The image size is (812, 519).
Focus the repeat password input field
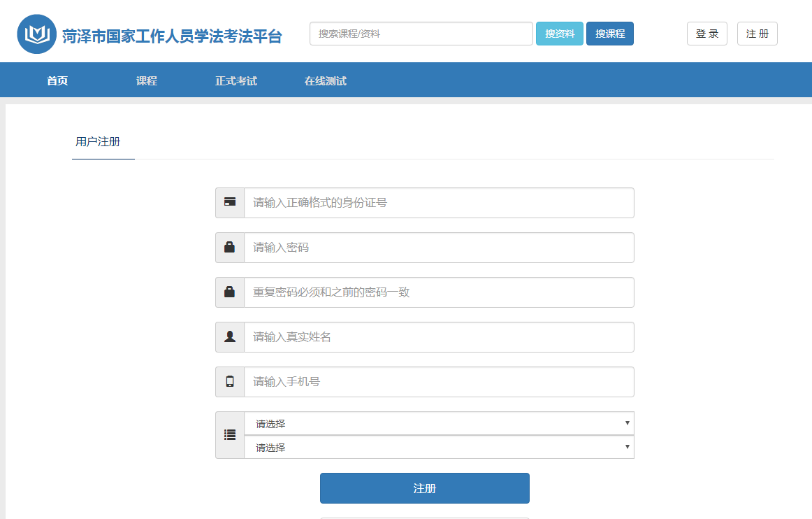pyautogui.click(x=439, y=292)
